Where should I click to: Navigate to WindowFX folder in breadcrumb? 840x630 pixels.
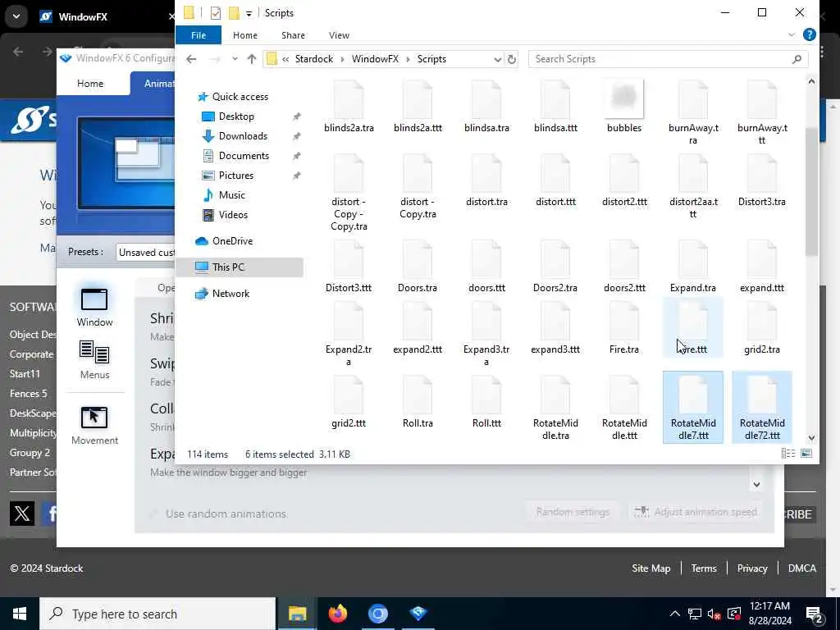(x=375, y=59)
